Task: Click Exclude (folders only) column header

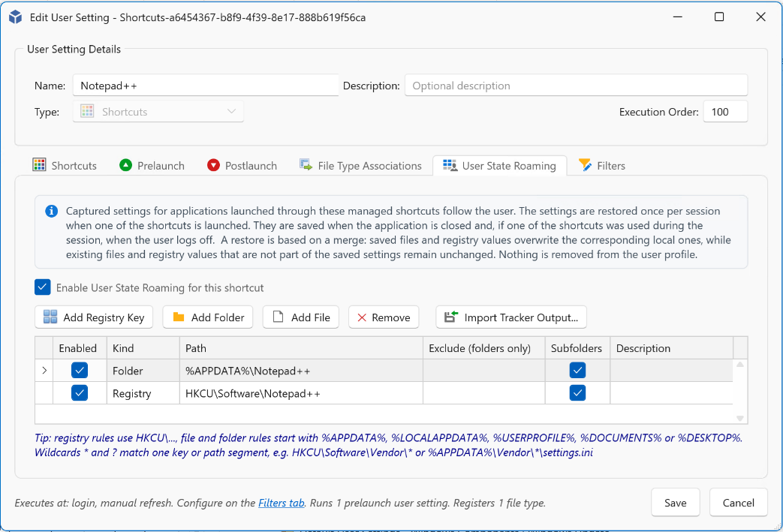Action: 484,348
